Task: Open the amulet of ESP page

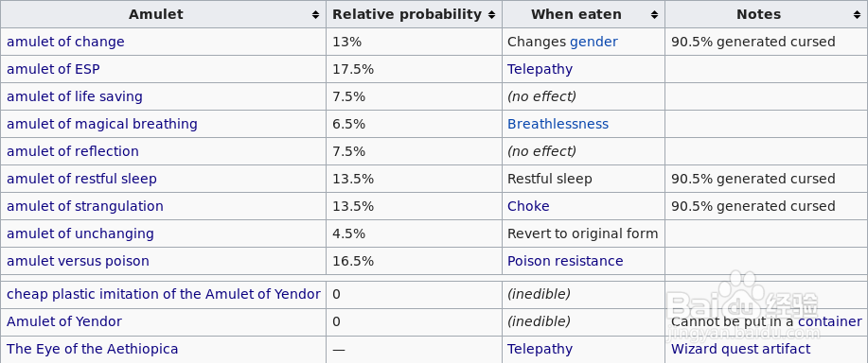Action: tap(53, 69)
